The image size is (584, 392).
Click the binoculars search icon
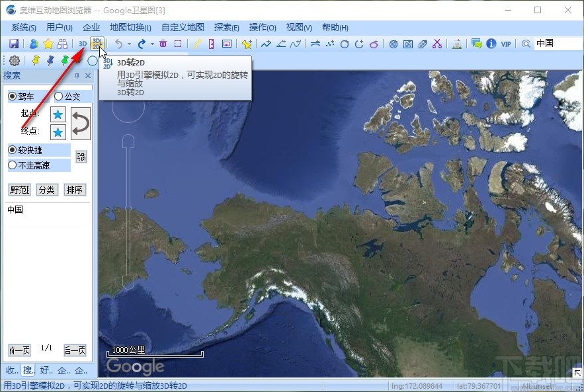pos(63,44)
